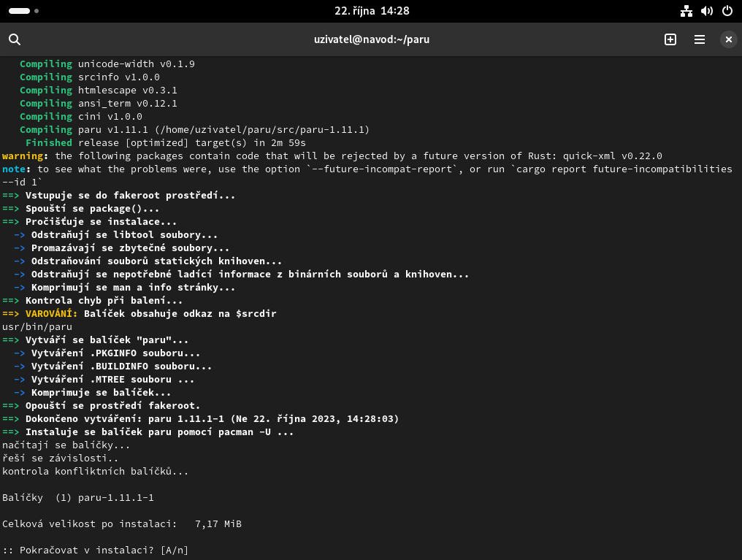Open the hamburger main menu

pyautogui.click(x=699, y=39)
